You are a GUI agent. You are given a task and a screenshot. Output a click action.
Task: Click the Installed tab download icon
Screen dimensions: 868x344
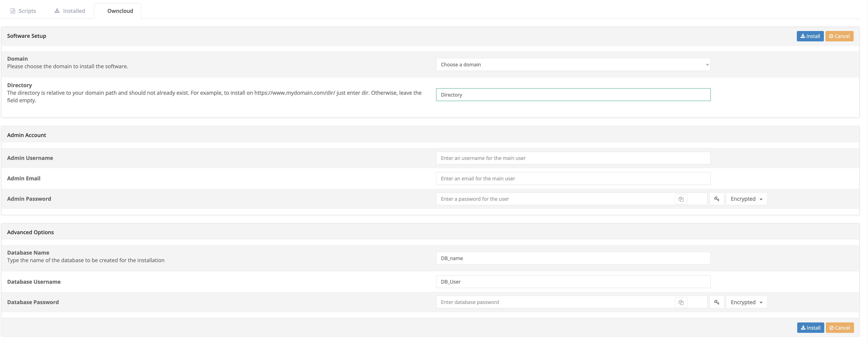click(x=57, y=11)
